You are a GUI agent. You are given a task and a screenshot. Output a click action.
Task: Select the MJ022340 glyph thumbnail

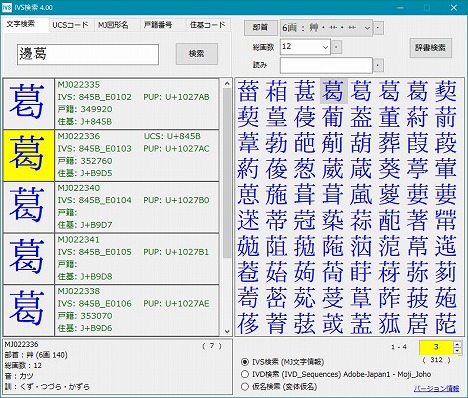(29, 207)
